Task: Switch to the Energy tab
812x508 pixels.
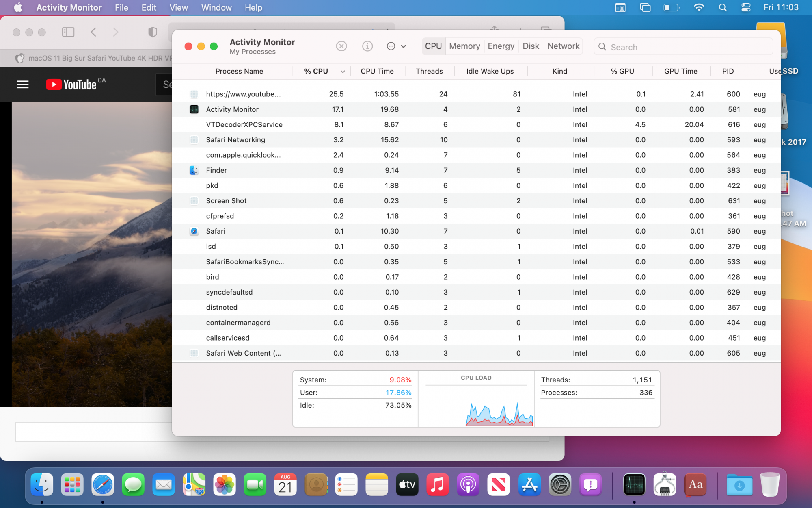Action: pos(501,46)
